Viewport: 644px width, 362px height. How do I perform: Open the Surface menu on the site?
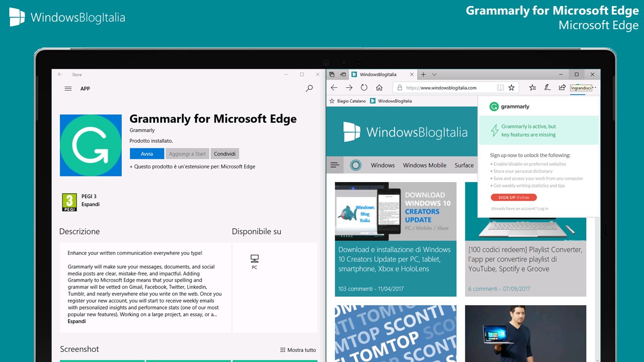point(464,165)
